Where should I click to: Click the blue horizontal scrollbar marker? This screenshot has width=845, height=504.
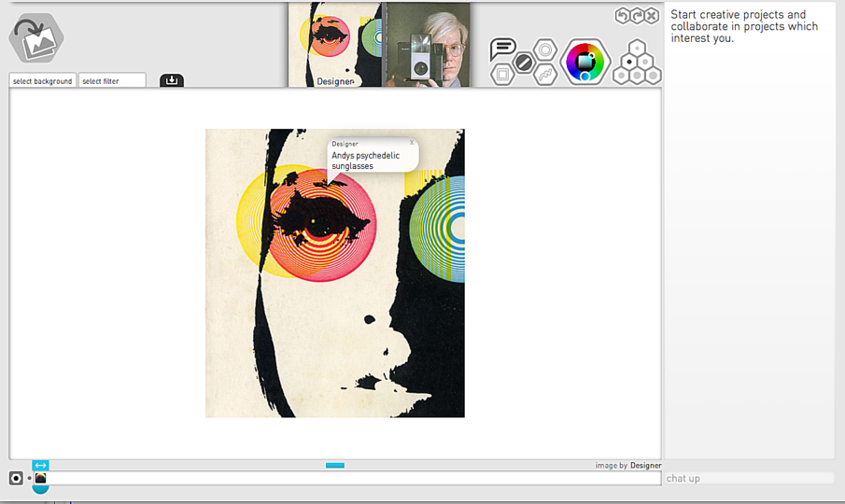tap(334, 465)
